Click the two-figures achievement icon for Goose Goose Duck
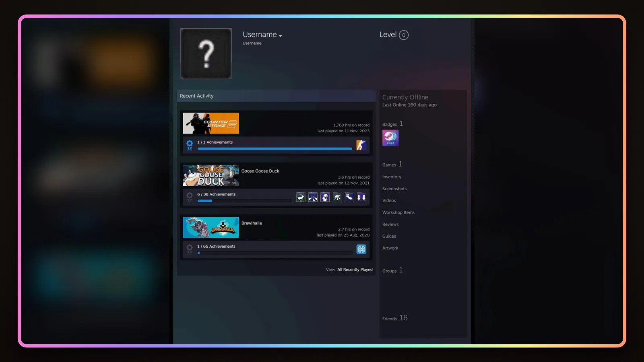 [x=361, y=197]
